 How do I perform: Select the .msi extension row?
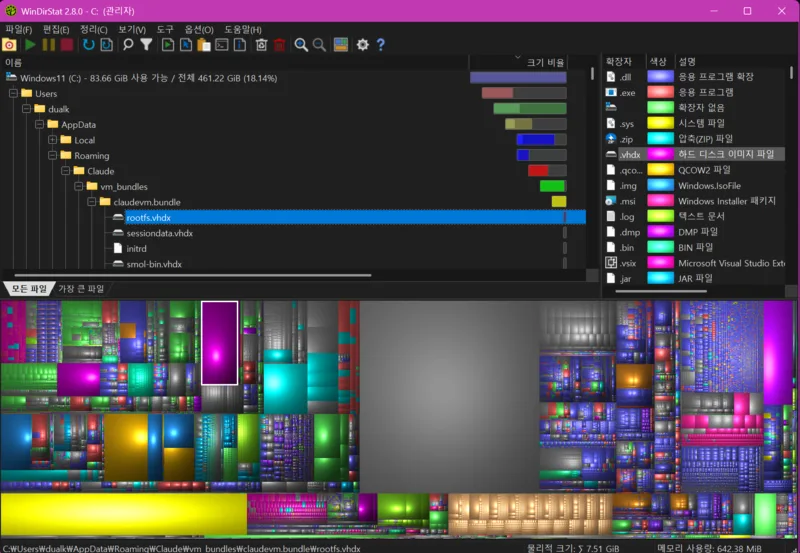click(x=694, y=201)
